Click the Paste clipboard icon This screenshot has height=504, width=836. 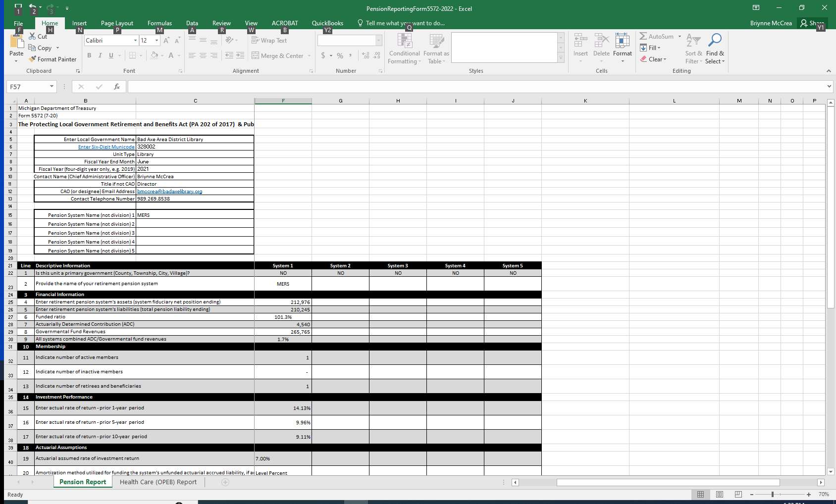coord(16,42)
